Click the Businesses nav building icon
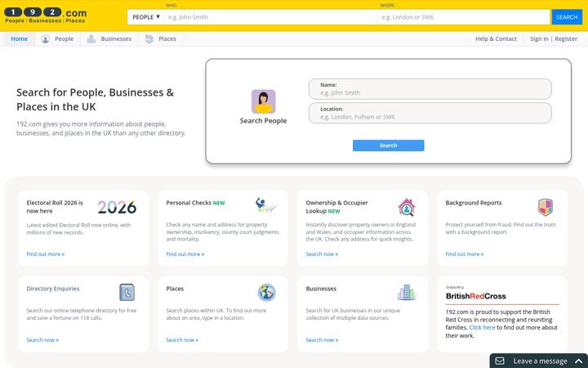Viewport: 588px width, 368px height. [91, 39]
